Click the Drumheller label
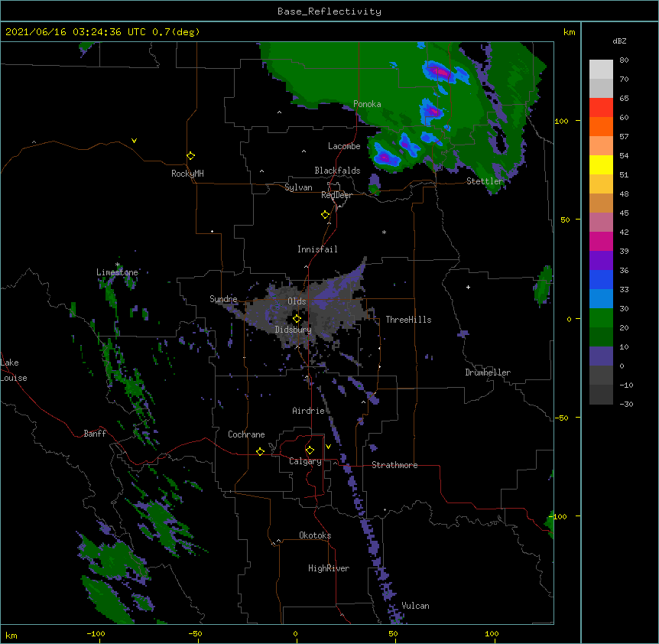The width and height of the screenshot is (659, 644). coord(488,372)
